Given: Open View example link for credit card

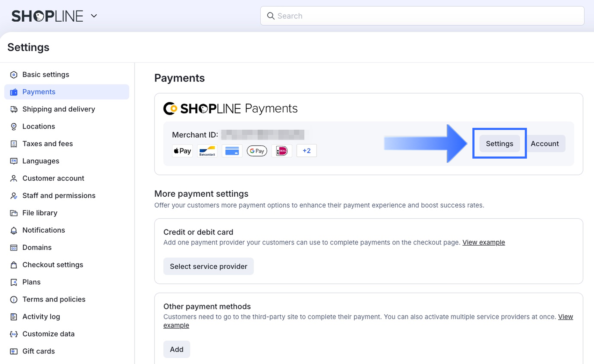Looking at the screenshot, I should 484,242.
